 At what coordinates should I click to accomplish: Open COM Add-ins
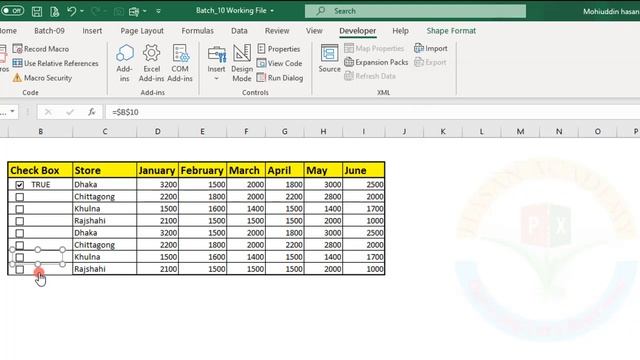(x=180, y=63)
